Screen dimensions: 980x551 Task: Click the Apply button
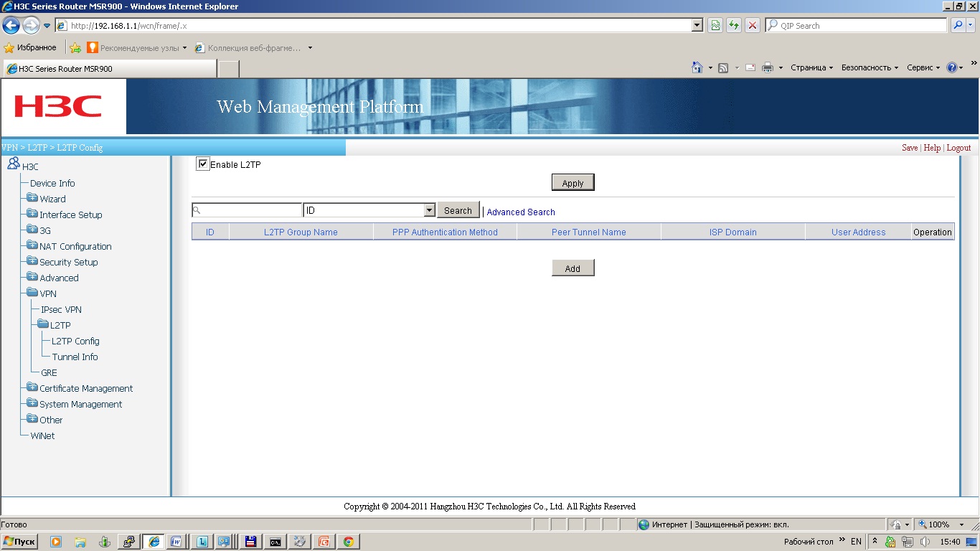click(x=573, y=183)
